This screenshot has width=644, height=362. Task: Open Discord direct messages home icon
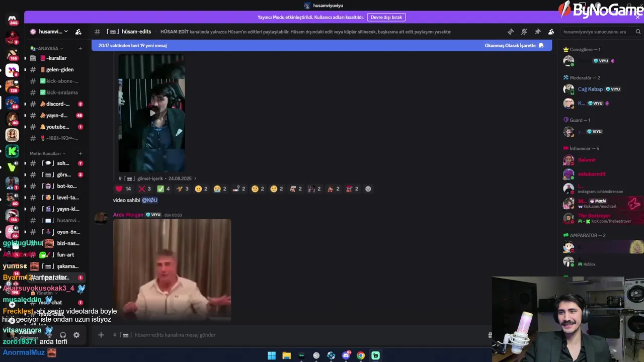(x=12, y=20)
